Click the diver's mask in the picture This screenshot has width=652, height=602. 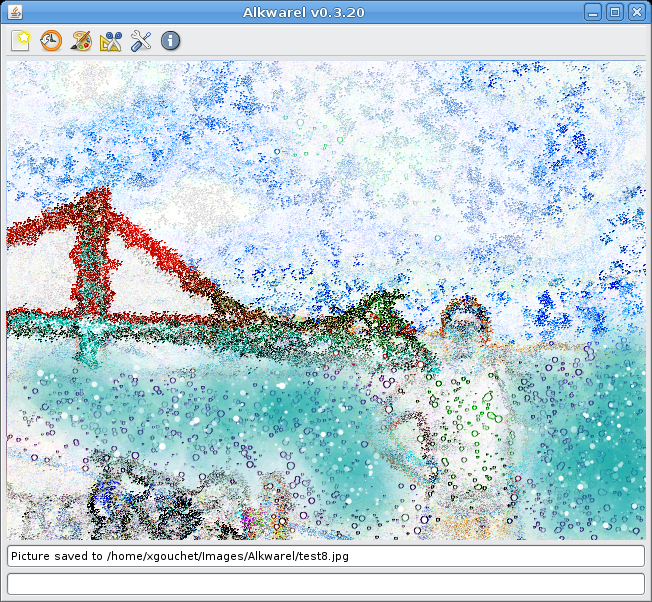[464, 320]
